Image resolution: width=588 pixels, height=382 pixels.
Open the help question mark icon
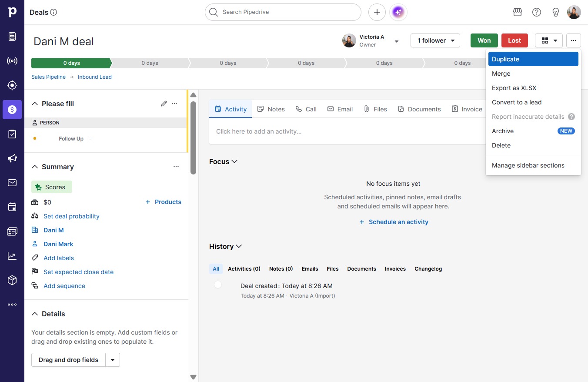[537, 12]
